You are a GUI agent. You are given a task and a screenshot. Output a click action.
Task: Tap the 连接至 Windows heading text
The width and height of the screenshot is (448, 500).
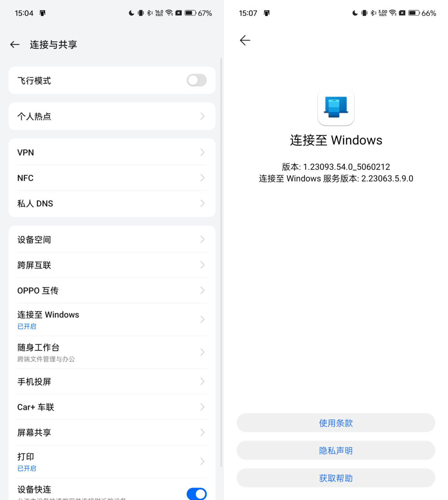coord(336,140)
